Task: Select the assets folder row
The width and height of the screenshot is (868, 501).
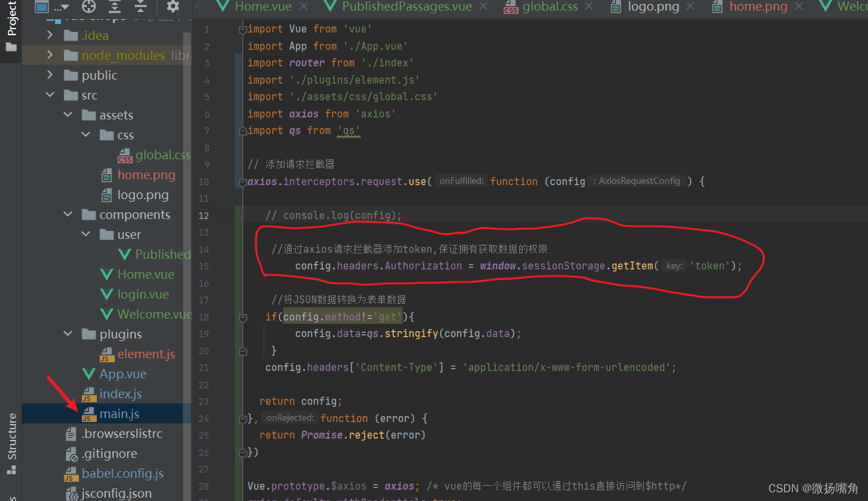Action: pos(107,115)
